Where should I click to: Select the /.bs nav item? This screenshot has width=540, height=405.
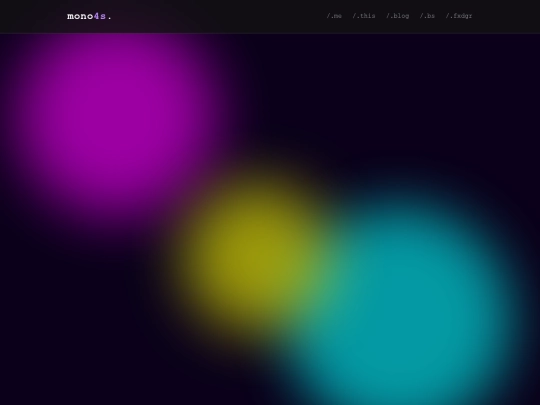click(427, 16)
